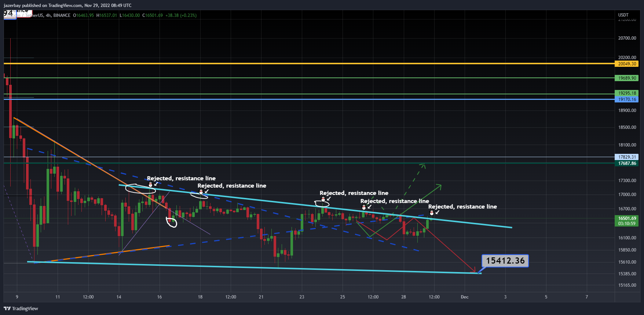Click the snowman marker beside the leftmost Rejected label
This screenshot has height=315, width=644.
150,185
